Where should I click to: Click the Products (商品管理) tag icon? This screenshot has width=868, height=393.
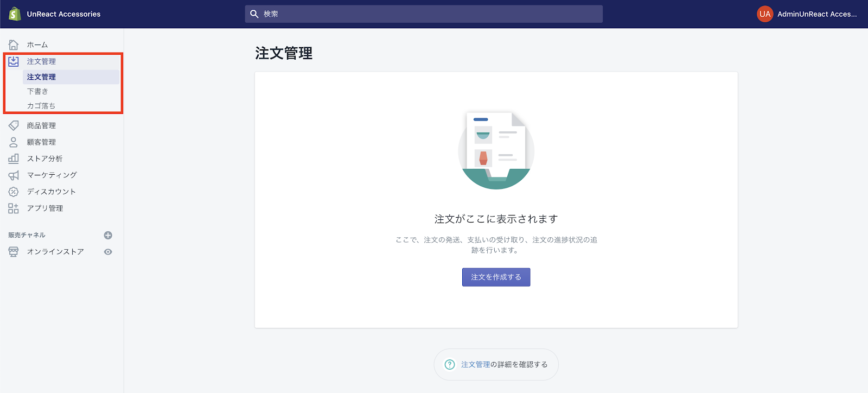[14, 125]
